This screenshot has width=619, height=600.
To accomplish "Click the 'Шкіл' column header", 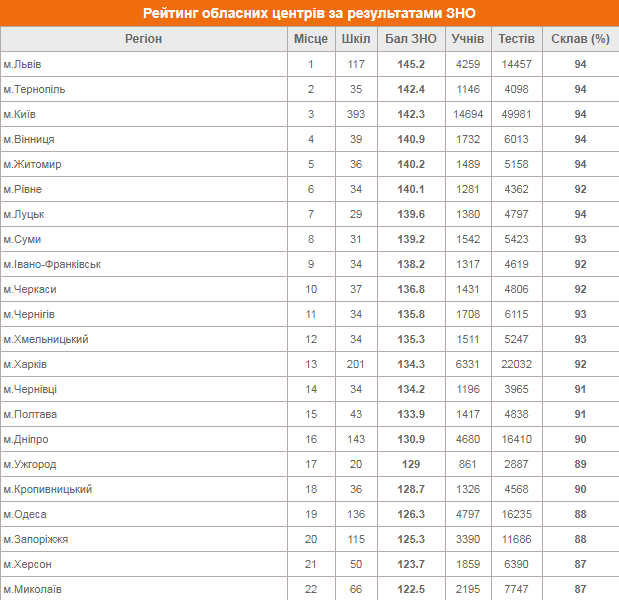I will point(355,39).
